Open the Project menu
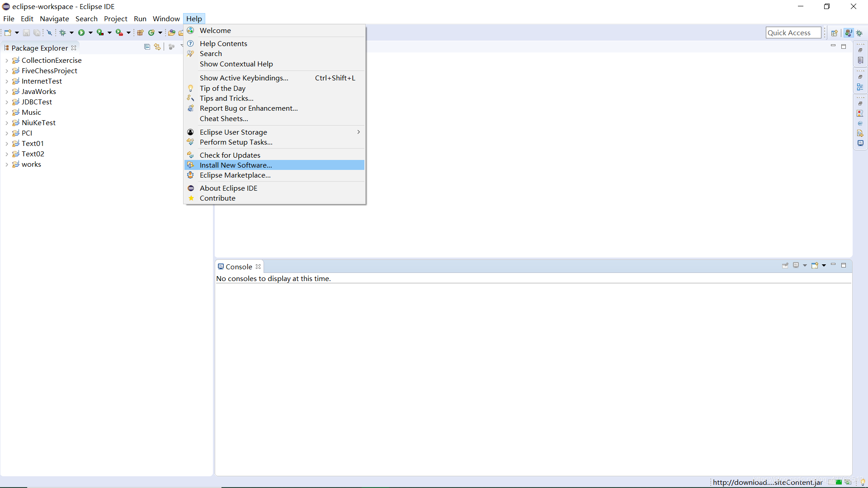 (x=116, y=19)
